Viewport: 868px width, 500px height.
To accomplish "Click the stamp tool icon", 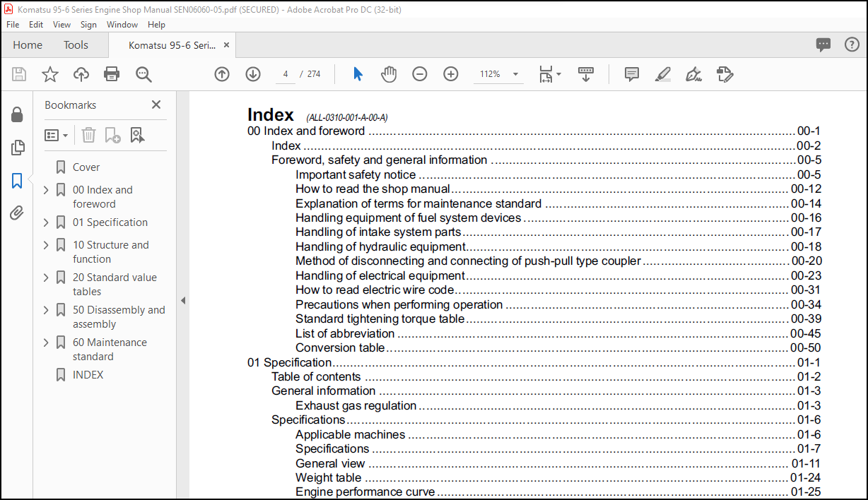I will coord(725,74).
